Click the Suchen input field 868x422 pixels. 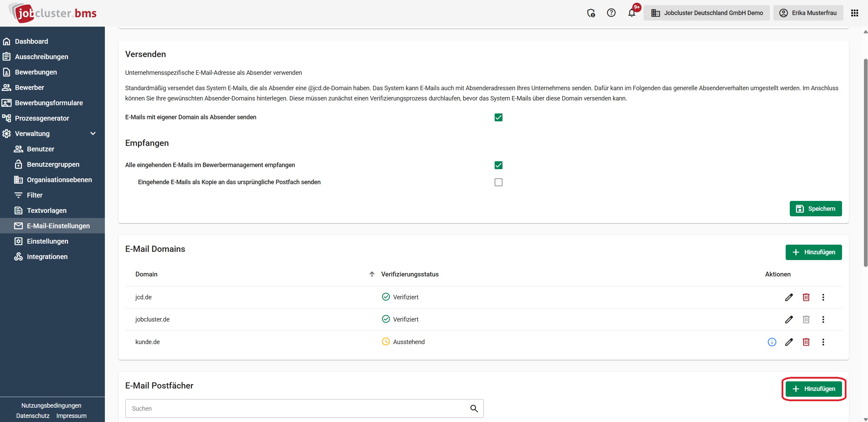click(x=297, y=408)
